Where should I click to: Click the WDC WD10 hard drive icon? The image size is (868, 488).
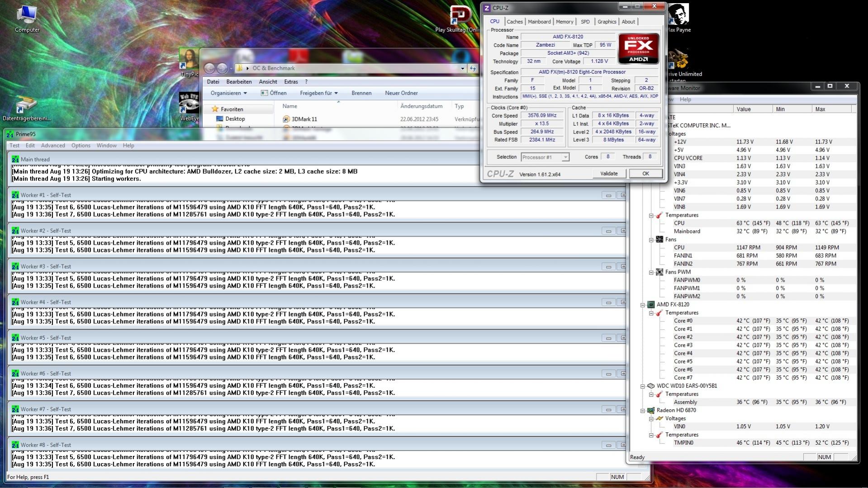(651, 386)
